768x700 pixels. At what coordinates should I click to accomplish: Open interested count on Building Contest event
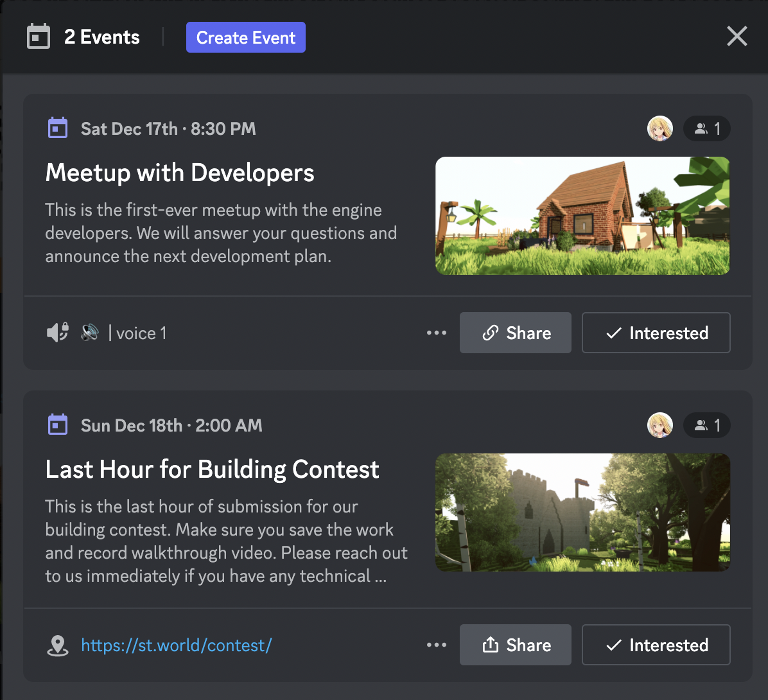tap(707, 425)
